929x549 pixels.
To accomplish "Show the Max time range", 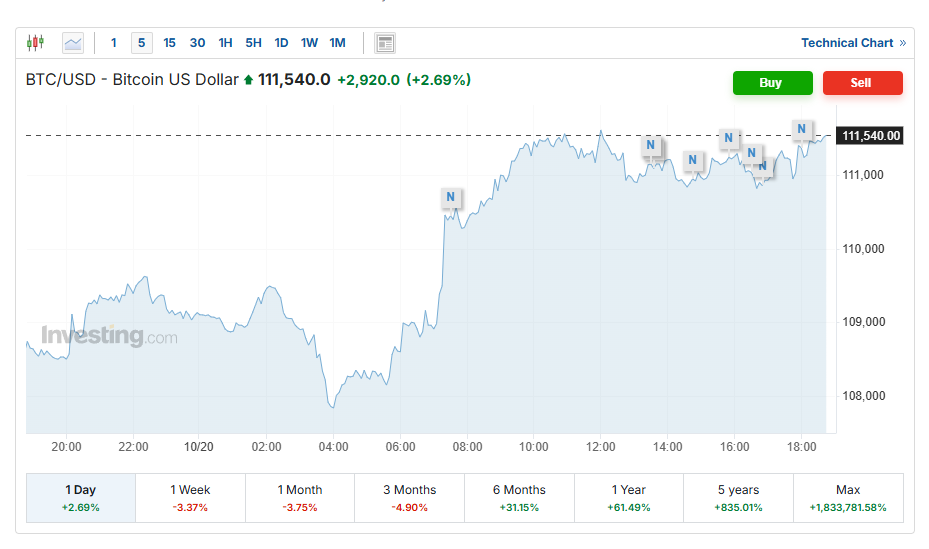I will point(847,498).
